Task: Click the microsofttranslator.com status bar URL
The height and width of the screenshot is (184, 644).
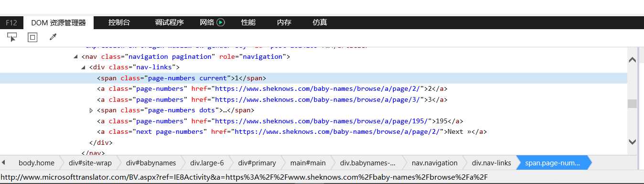Action: coord(244,177)
